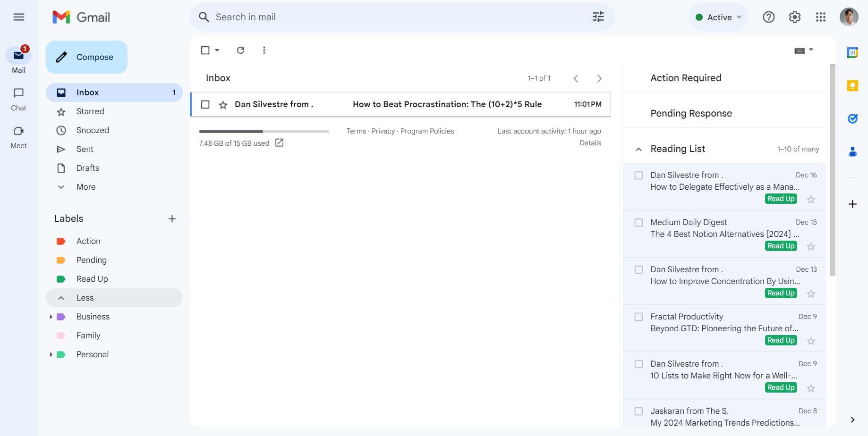Open manage storage link icon
This screenshot has height=436, width=868.
[x=279, y=143]
